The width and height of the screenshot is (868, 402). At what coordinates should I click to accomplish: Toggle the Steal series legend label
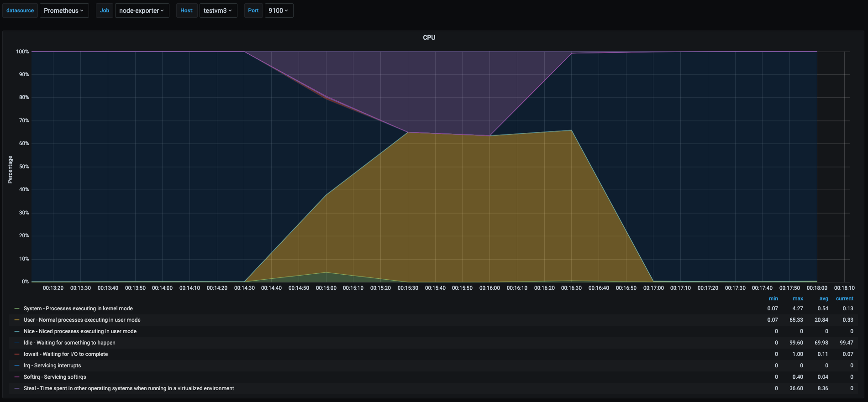coord(129,388)
